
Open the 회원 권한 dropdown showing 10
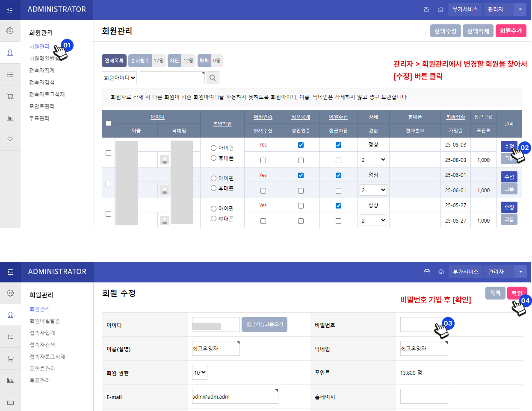tap(200, 373)
